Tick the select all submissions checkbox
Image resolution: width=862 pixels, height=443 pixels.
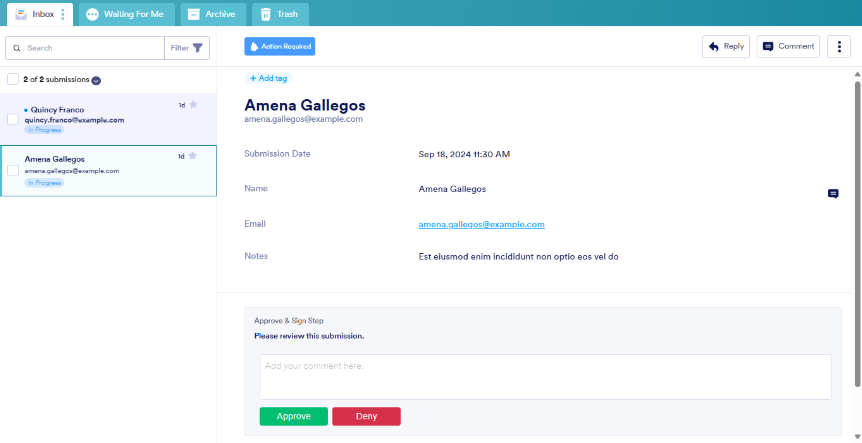13,79
